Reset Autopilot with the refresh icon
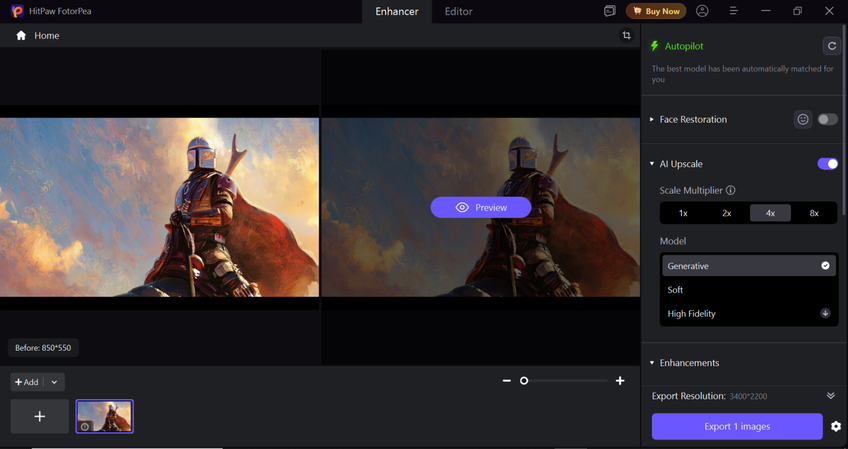The image size is (848, 449). (832, 47)
